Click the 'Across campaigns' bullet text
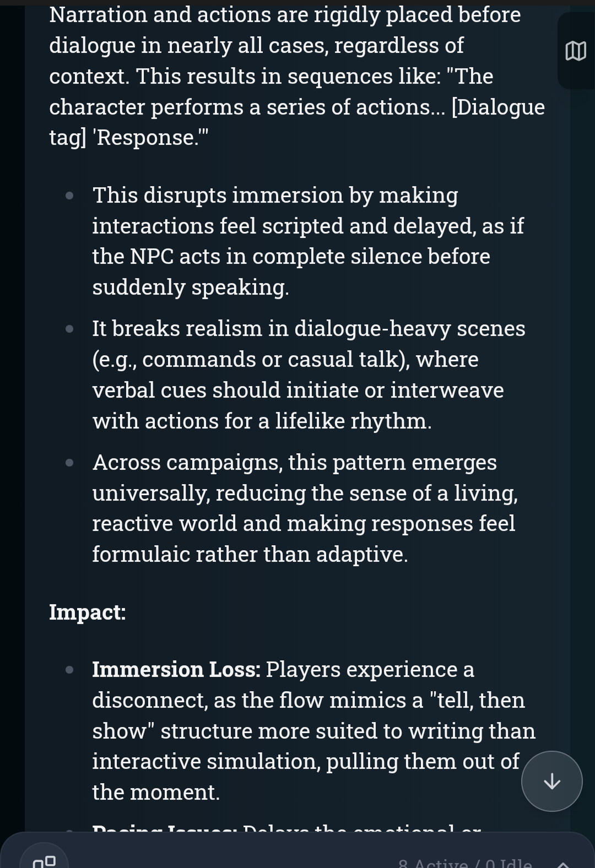Viewport: 595px width, 868px height. [x=305, y=508]
